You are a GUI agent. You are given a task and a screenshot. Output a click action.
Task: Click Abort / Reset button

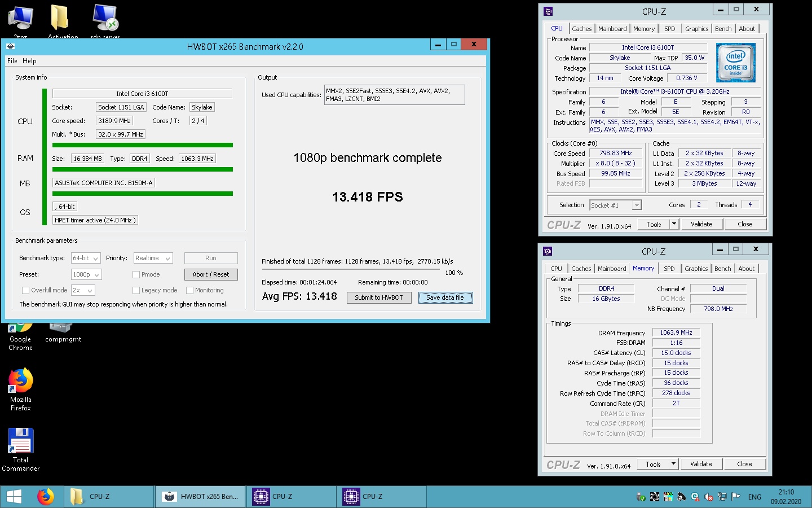(211, 274)
